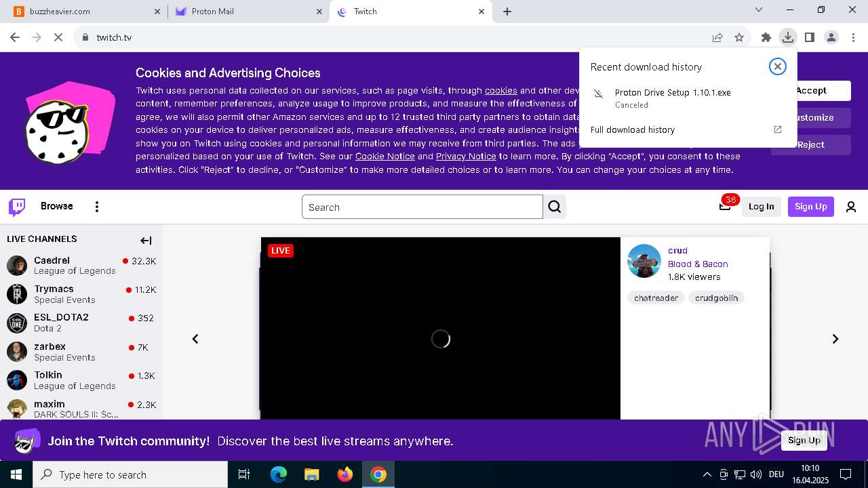The height and width of the screenshot is (488, 868).
Task: Select the crudgoblin tag
Action: 716,298
